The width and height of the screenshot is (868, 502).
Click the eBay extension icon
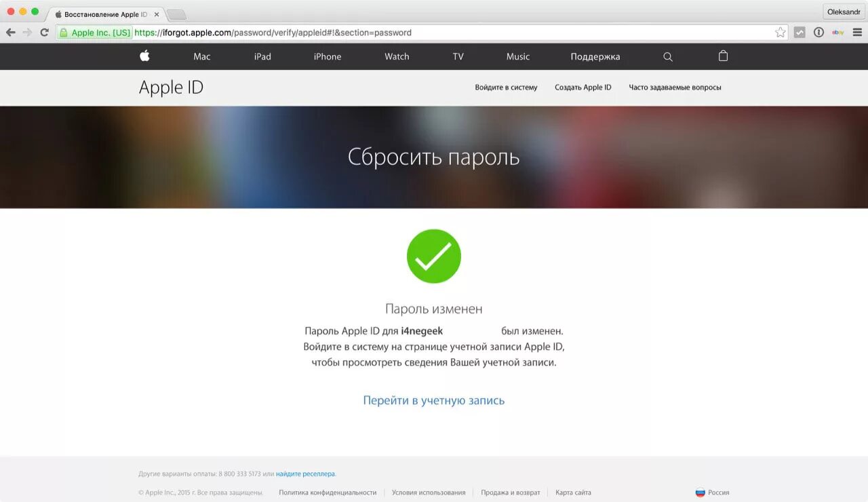(x=838, y=33)
